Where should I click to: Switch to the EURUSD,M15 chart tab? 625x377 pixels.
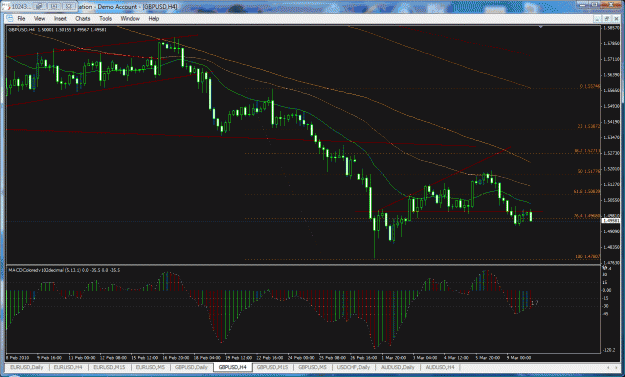click(109, 367)
